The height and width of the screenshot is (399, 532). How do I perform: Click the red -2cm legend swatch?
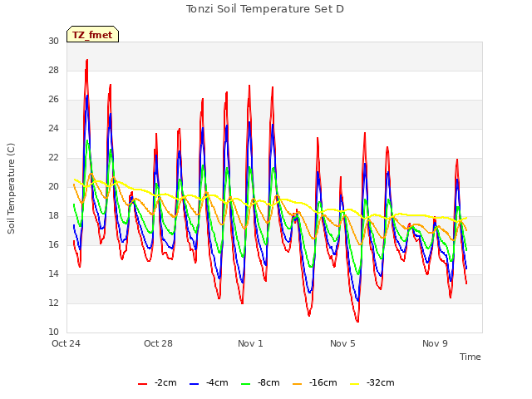click(142, 384)
